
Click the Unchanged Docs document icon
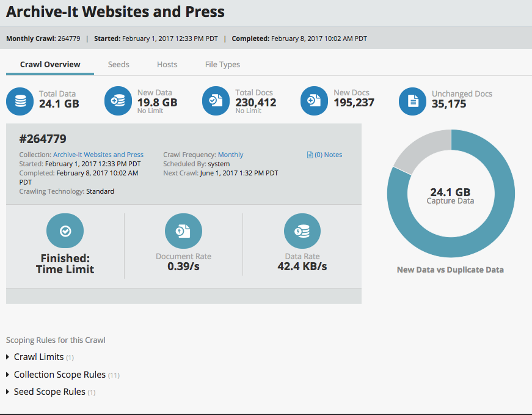(x=414, y=101)
